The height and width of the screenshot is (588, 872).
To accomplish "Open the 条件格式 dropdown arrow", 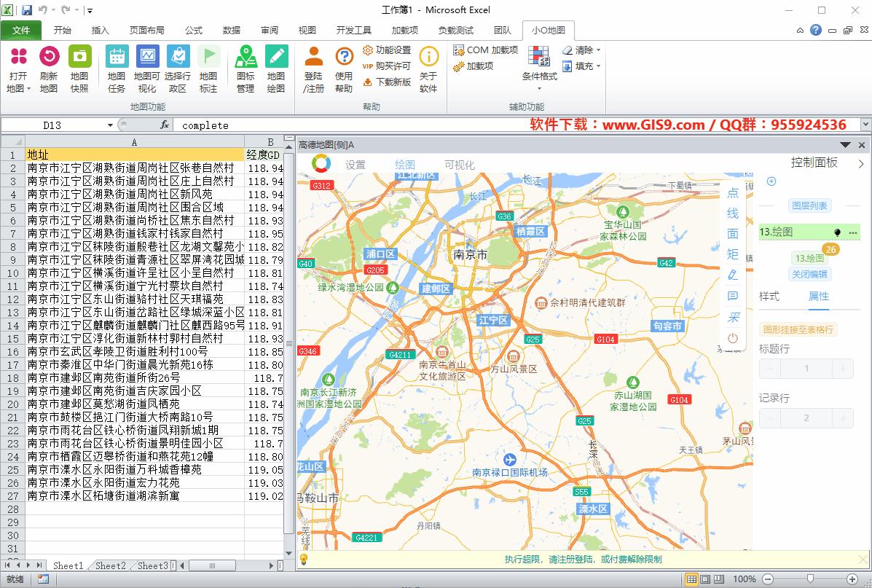I will click(x=539, y=87).
